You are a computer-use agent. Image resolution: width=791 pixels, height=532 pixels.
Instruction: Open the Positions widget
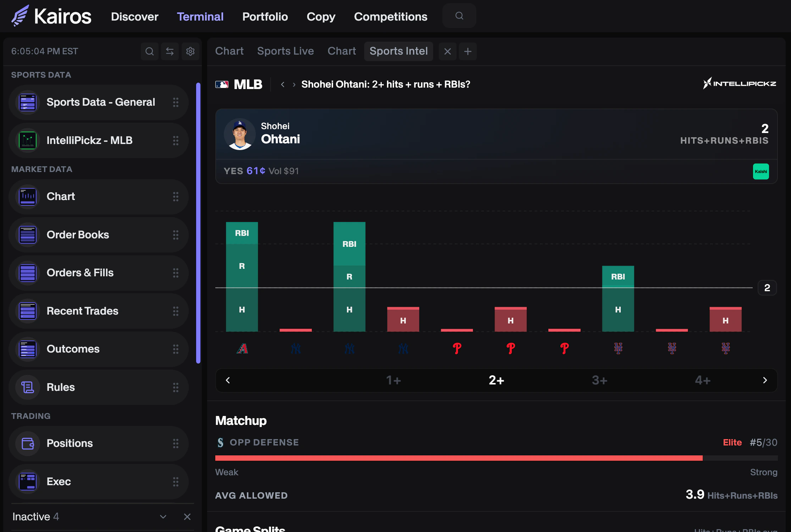tap(98, 443)
